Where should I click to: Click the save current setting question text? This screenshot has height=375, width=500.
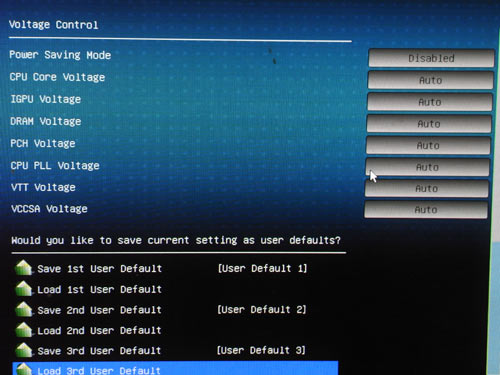pos(176,240)
